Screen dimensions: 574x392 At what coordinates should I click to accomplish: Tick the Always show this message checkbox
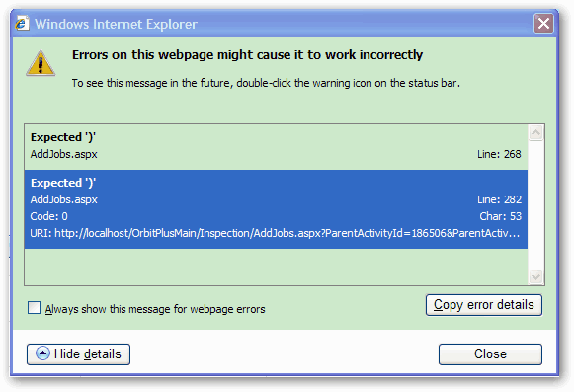(x=34, y=308)
